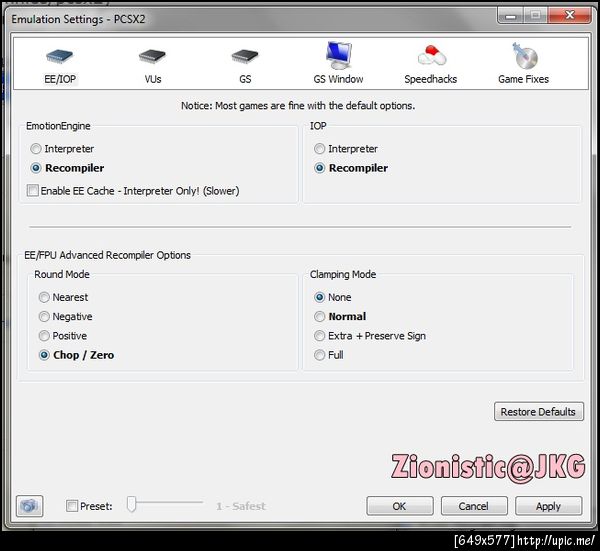600x551 pixels.
Task: Click the screenshot camera icon button
Action: [29, 506]
